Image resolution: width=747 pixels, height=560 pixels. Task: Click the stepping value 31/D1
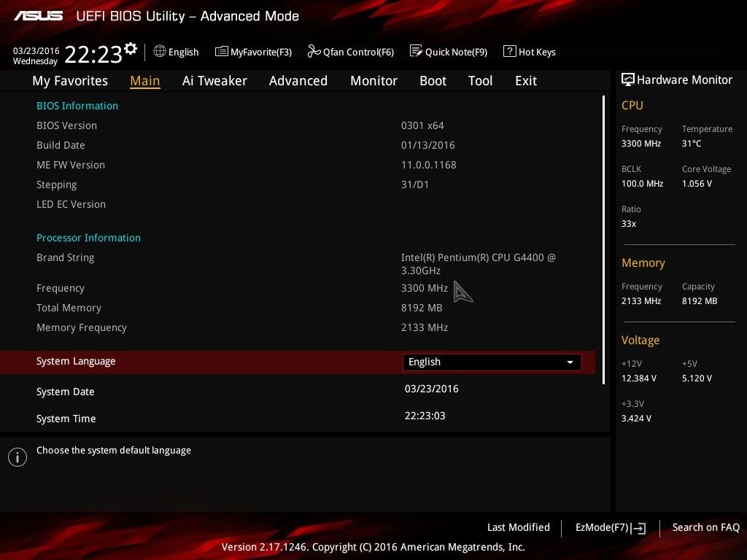coord(415,184)
